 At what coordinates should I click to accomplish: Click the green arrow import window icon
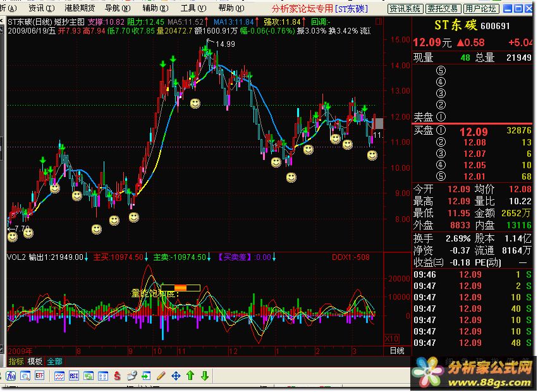[146, 376]
